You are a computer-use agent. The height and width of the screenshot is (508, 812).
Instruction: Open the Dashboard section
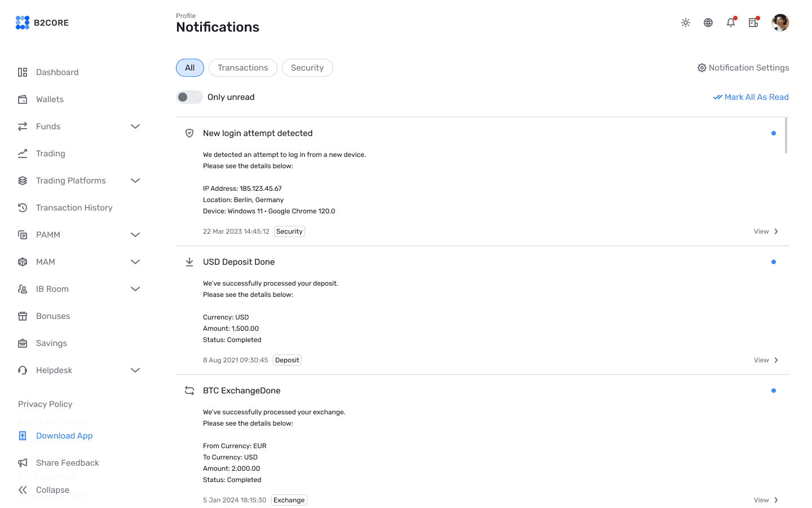tap(57, 72)
